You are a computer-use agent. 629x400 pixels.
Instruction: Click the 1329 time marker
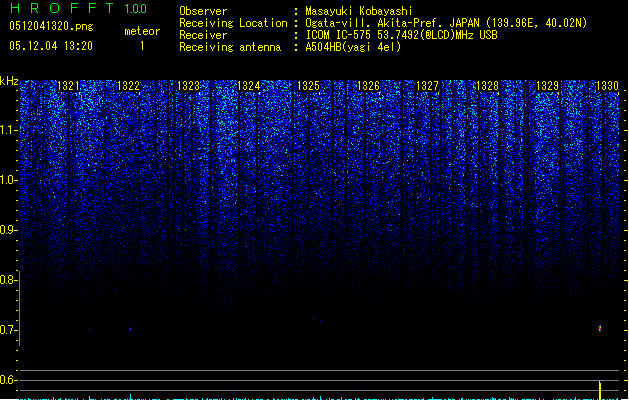[547, 86]
